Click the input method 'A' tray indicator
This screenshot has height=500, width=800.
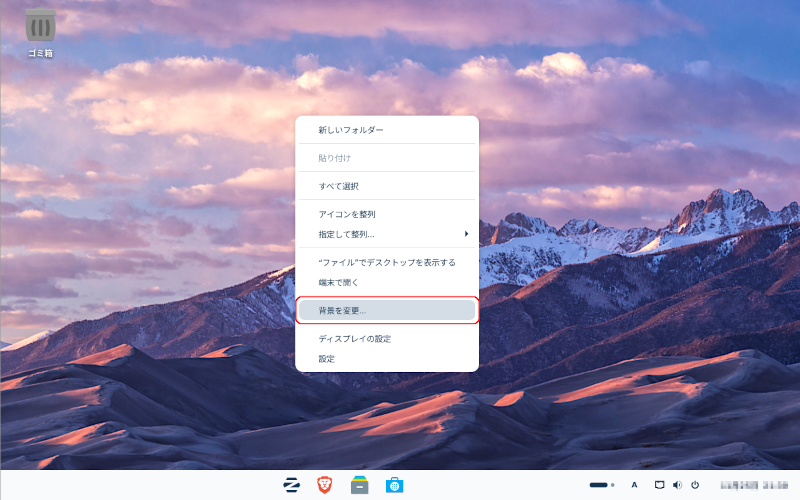pyautogui.click(x=634, y=485)
